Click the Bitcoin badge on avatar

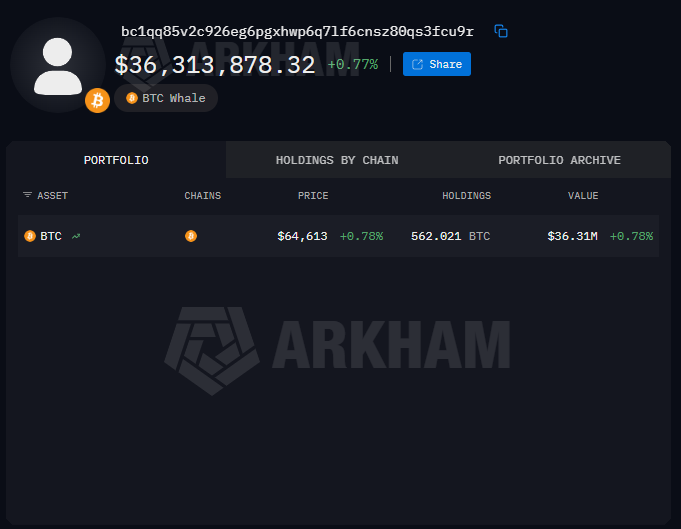pyautogui.click(x=97, y=100)
